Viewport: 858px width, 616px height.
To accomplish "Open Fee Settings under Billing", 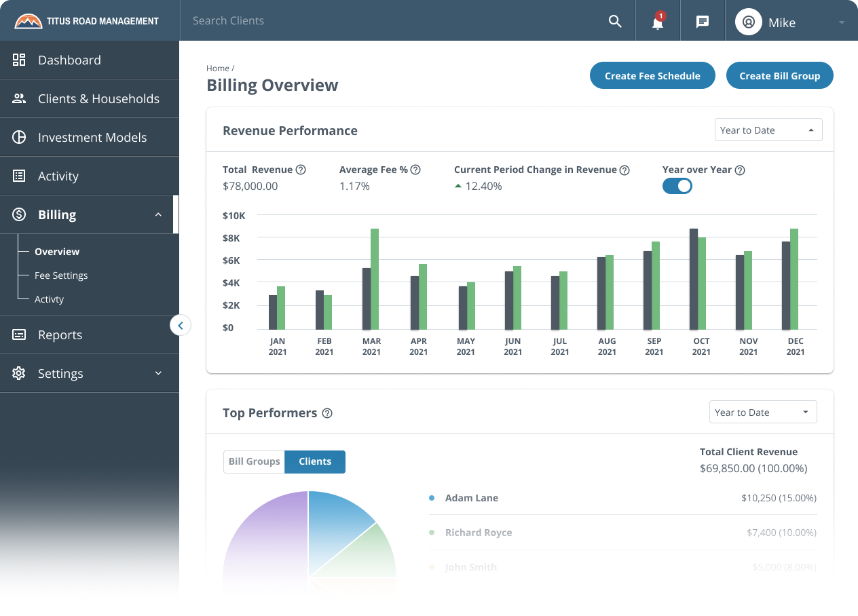I will point(61,275).
